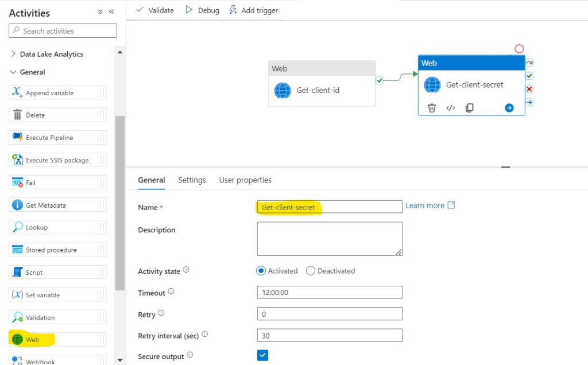Click the Timeout input field
Screen dimensions: 588x365
(330, 293)
